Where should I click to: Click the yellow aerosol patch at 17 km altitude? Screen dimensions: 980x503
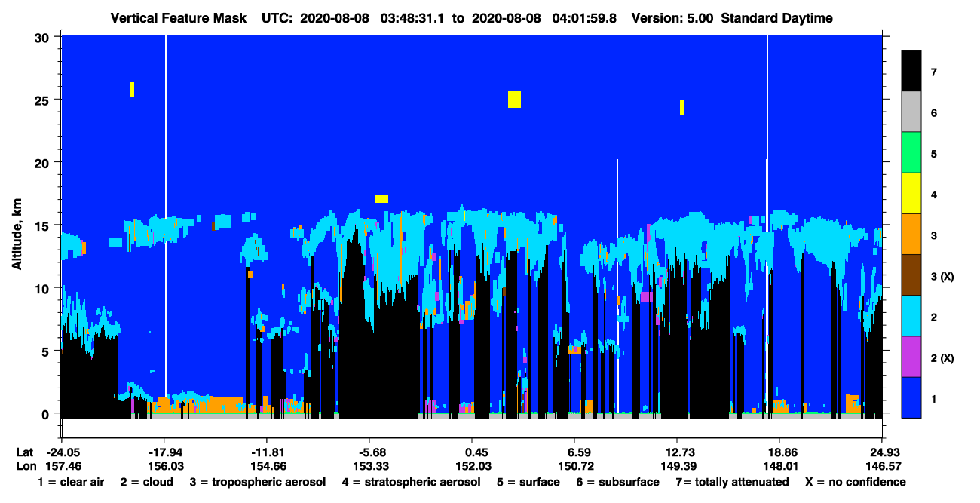tap(381, 199)
